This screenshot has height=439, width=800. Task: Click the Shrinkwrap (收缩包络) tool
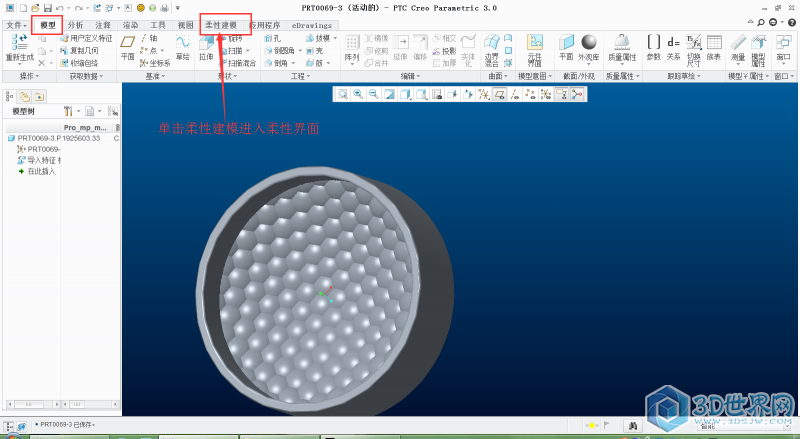click(x=79, y=63)
